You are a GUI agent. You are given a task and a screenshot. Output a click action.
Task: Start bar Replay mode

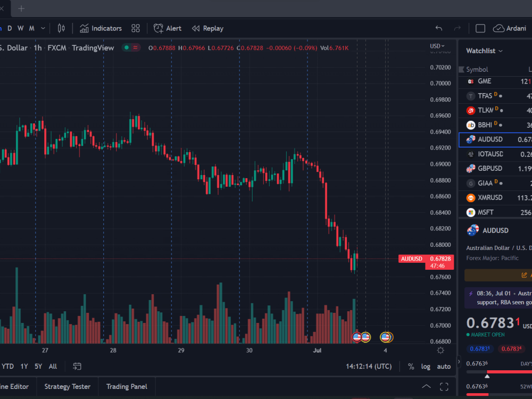pyautogui.click(x=207, y=28)
